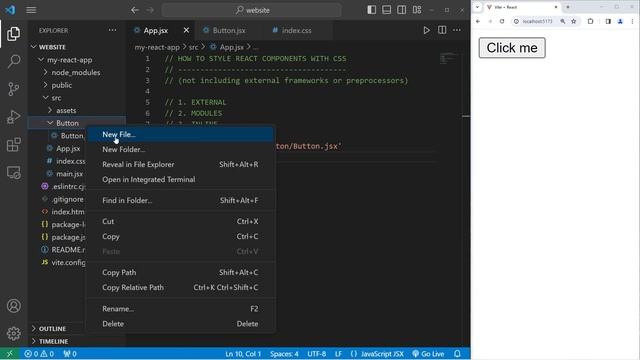Close the App.jsx tab
Screen dimensions: 640x360
pos(186,30)
